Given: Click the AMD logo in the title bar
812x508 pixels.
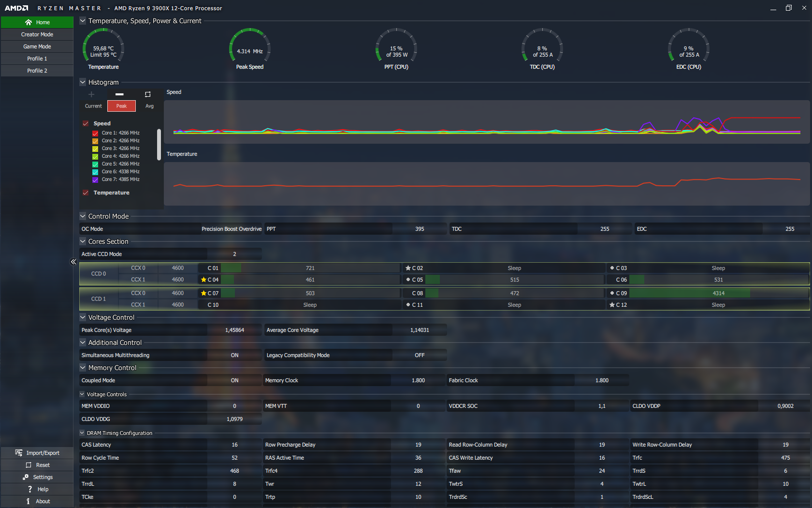Looking at the screenshot, I should pyautogui.click(x=16, y=8).
